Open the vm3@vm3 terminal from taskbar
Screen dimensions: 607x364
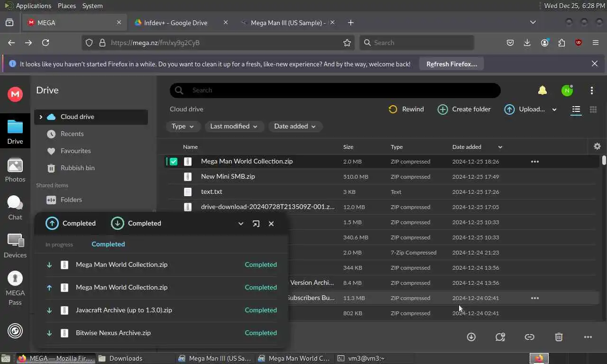[375, 358]
